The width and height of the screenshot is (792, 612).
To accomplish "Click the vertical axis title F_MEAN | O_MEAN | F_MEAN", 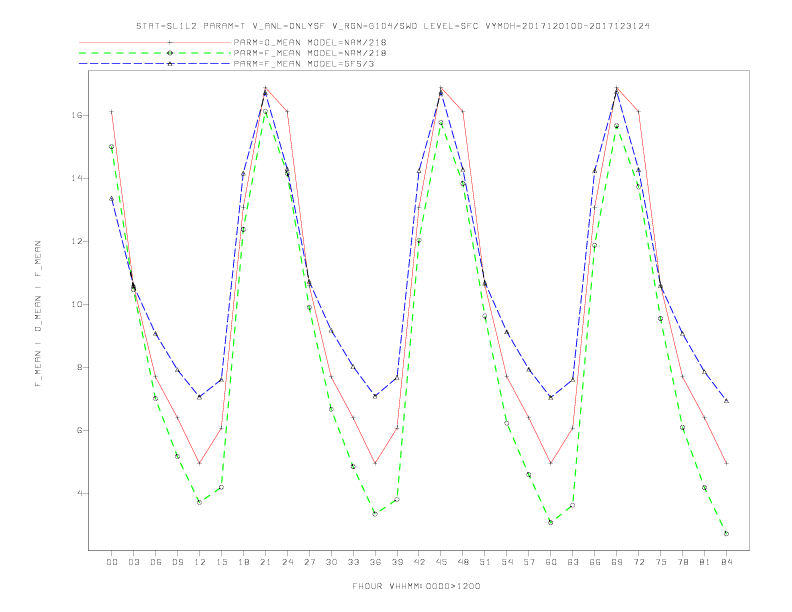I will [x=38, y=314].
